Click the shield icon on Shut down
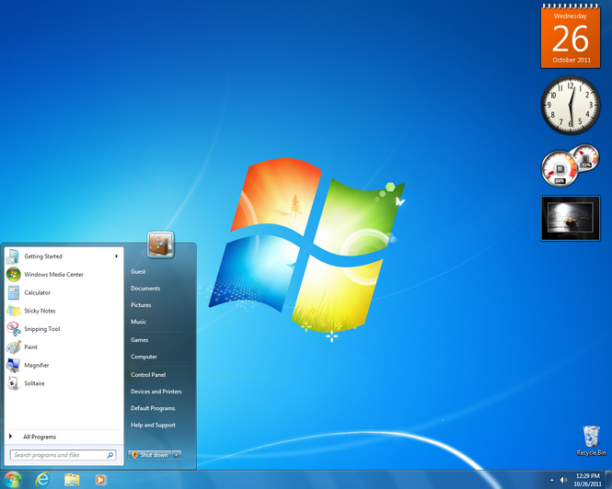612x489 pixels. pos(135,455)
